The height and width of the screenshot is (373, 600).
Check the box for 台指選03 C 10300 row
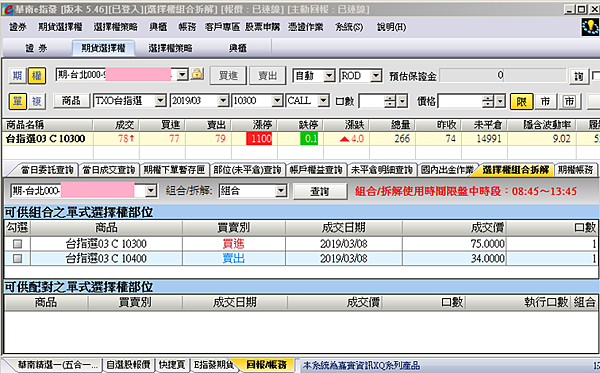17,244
